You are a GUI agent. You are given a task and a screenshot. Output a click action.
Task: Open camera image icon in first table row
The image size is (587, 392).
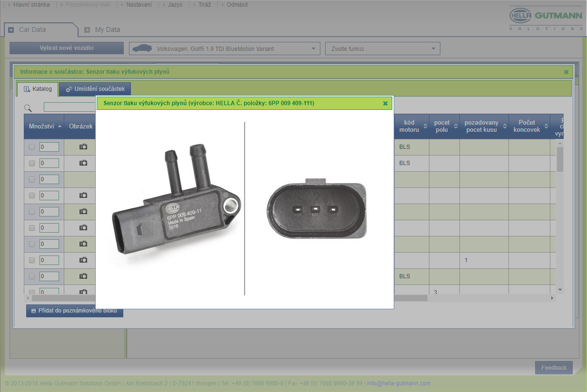[x=83, y=147]
